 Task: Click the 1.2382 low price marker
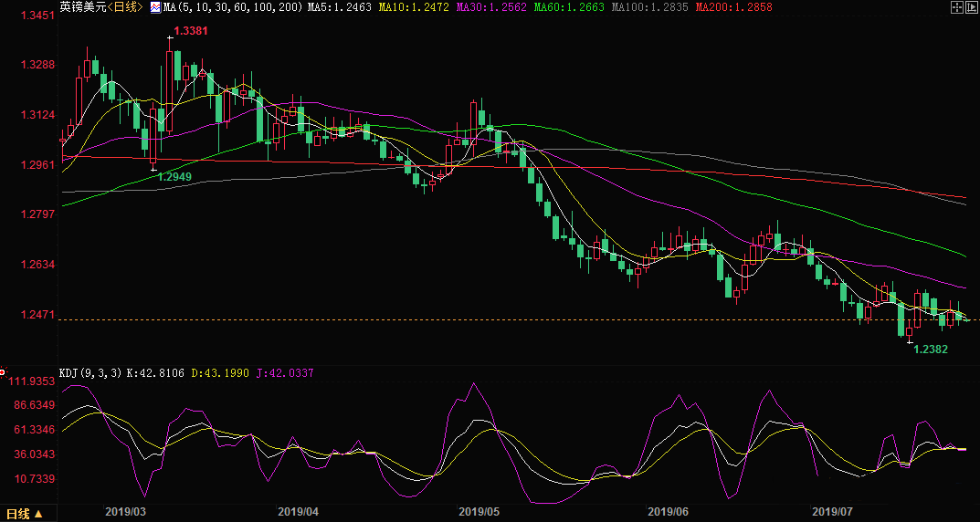click(x=930, y=350)
